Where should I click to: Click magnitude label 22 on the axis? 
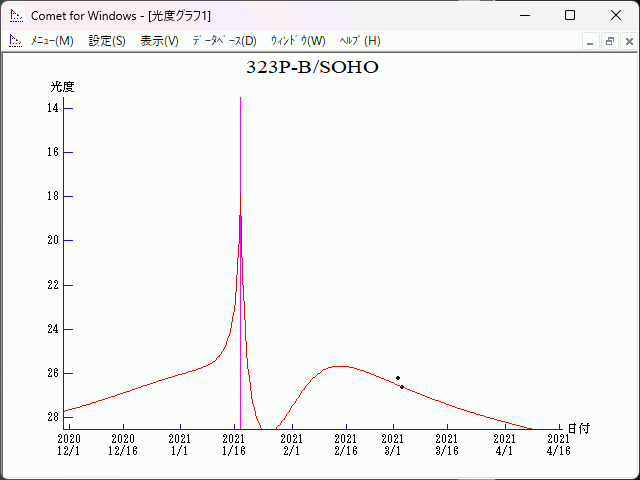point(53,285)
